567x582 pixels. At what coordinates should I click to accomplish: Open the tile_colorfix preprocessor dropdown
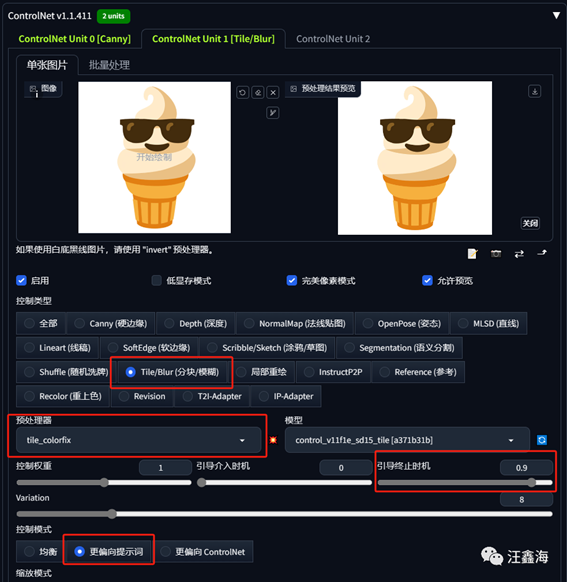click(x=138, y=440)
